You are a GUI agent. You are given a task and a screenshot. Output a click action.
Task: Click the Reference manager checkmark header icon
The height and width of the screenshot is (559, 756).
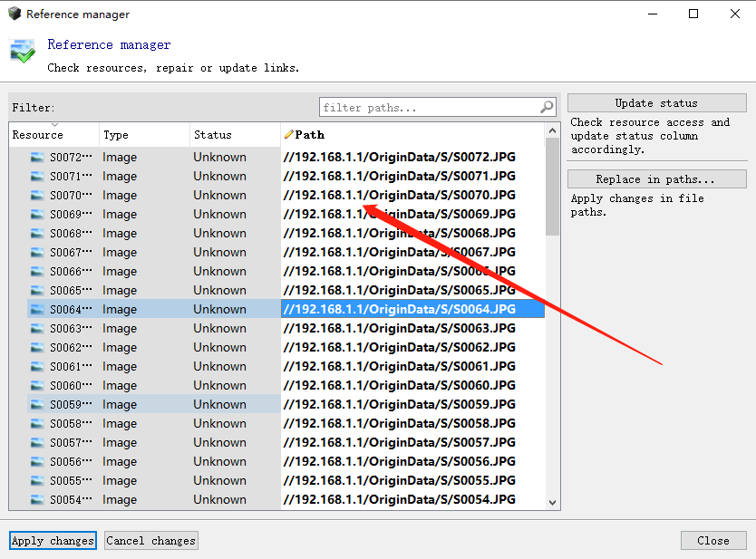tap(23, 50)
